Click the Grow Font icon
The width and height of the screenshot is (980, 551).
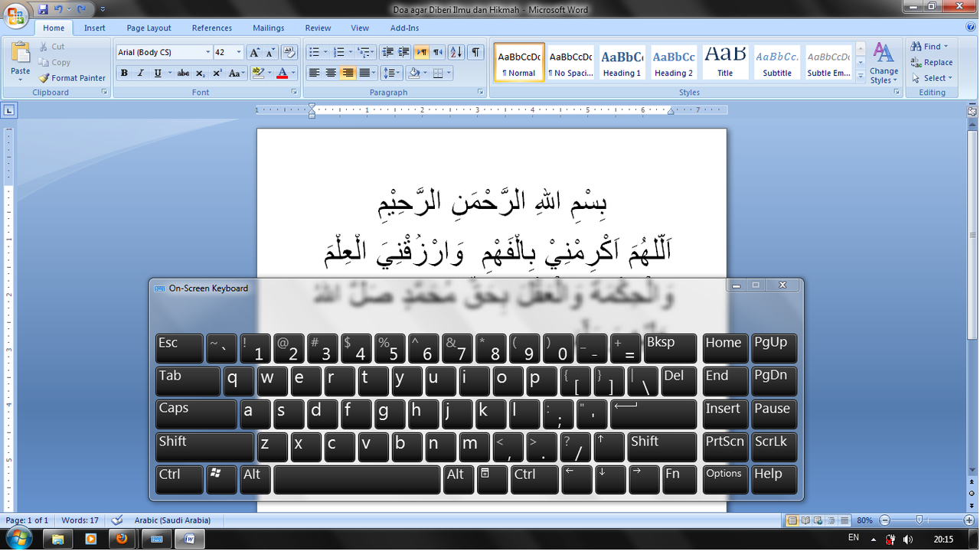coord(255,53)
